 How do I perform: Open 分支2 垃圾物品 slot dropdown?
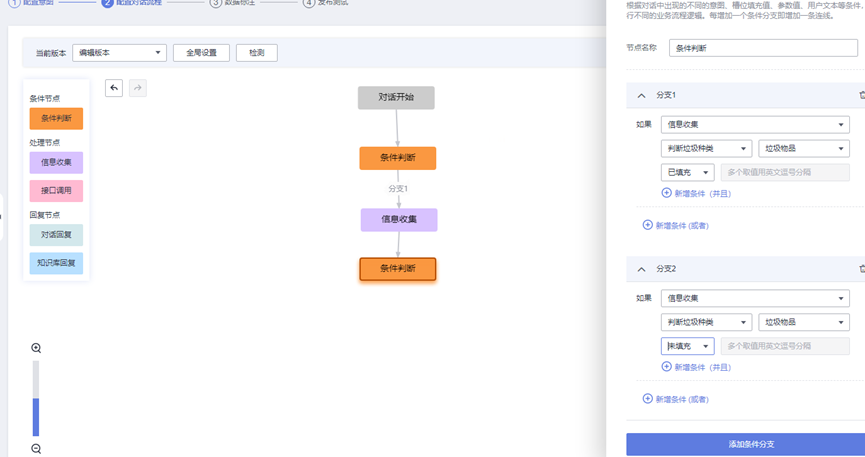click(x=804, y=322)
